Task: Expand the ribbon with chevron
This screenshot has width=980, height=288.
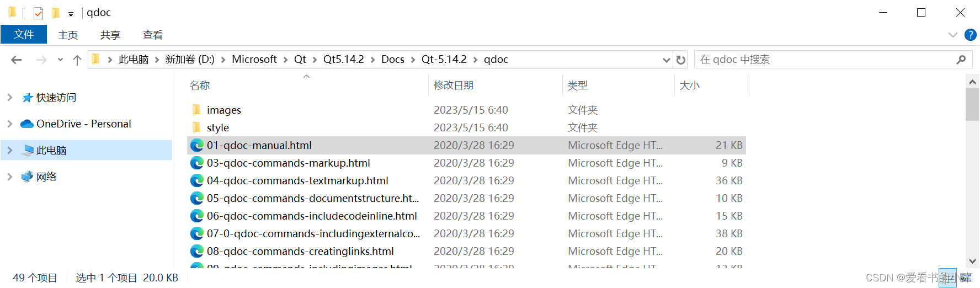Action: (x=952, y=35)
